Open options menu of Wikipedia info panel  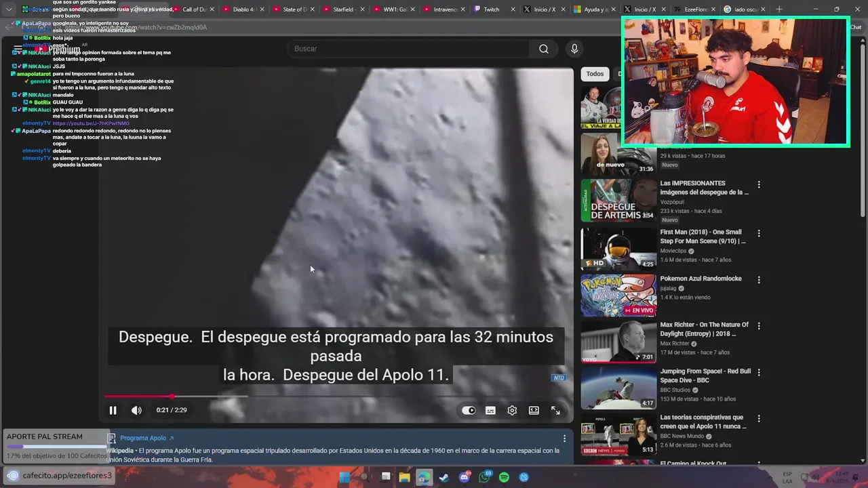564,439
